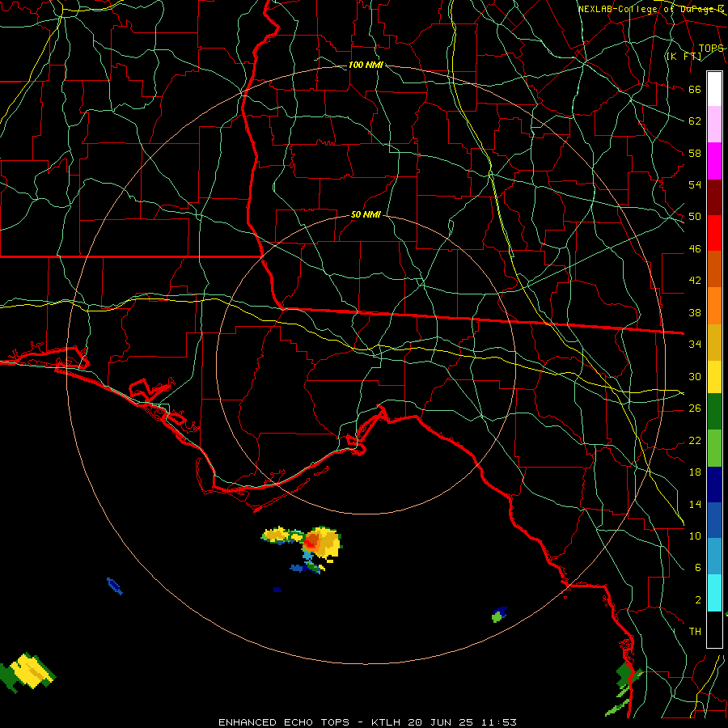Click the "ENHANCED ECHO TOPS" caption text
Image resolution: width=728 pixels, height=728 pixels.
(284, 722)
